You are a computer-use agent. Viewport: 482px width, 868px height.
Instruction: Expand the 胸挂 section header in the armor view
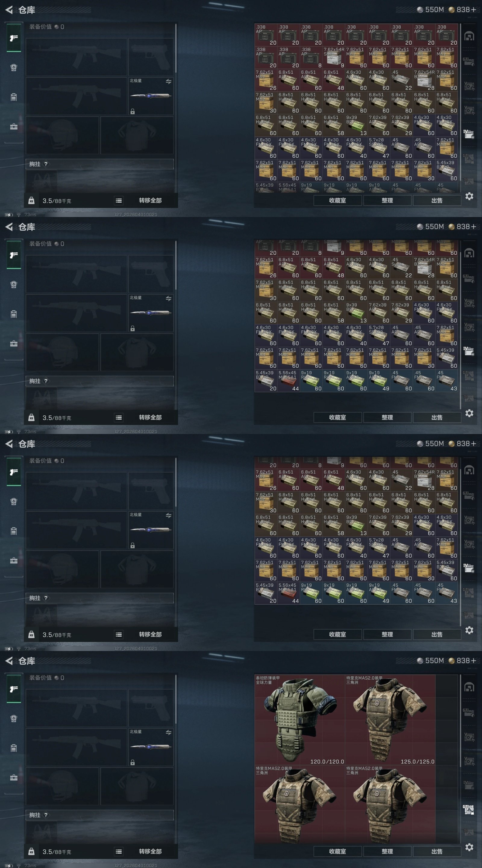click(x=100, y=815)
